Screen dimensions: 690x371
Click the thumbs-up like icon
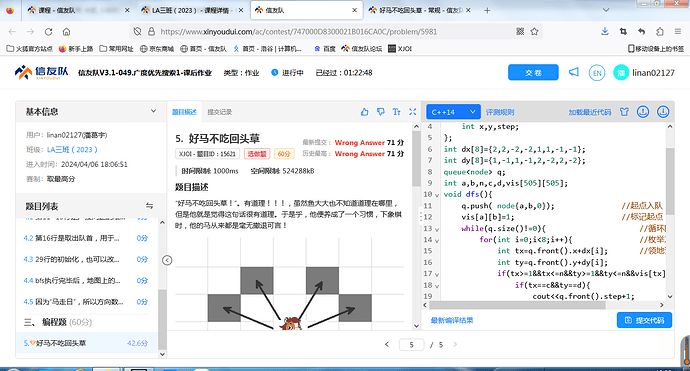point(364,112)
